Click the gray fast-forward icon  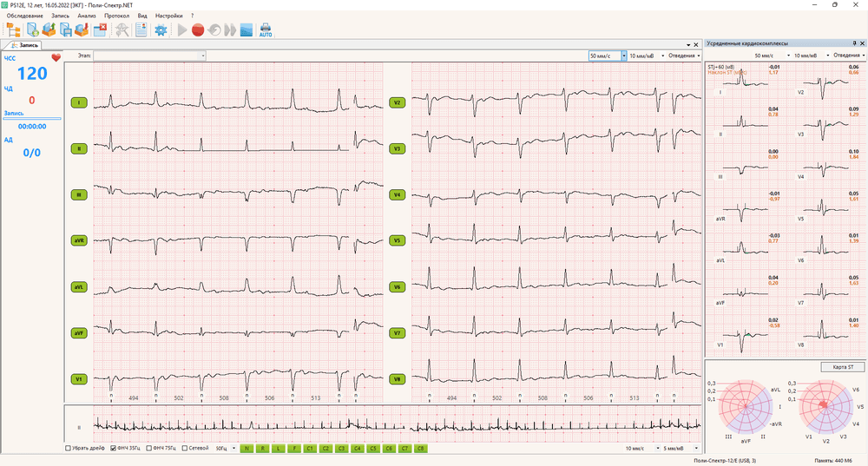[230, 30]
